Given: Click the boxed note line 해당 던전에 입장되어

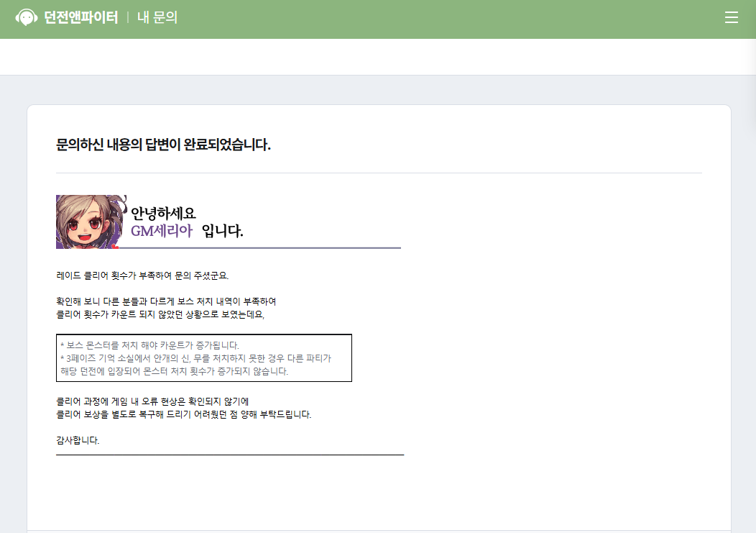Looking at the screenshot, I should (174, 371).
